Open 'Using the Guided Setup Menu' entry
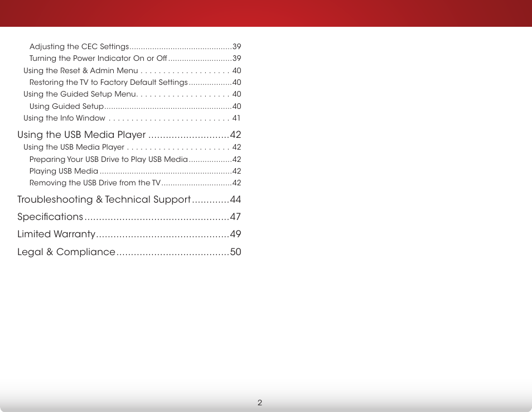 tap(132, 94)
